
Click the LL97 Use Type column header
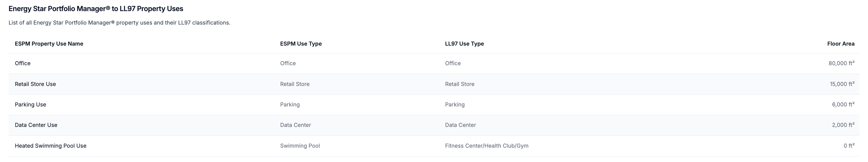tap(464, 44)
